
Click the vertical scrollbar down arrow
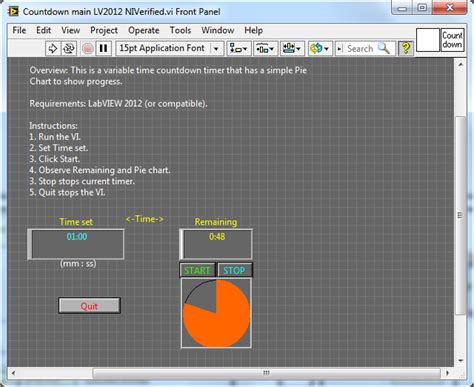coord(461,360)
